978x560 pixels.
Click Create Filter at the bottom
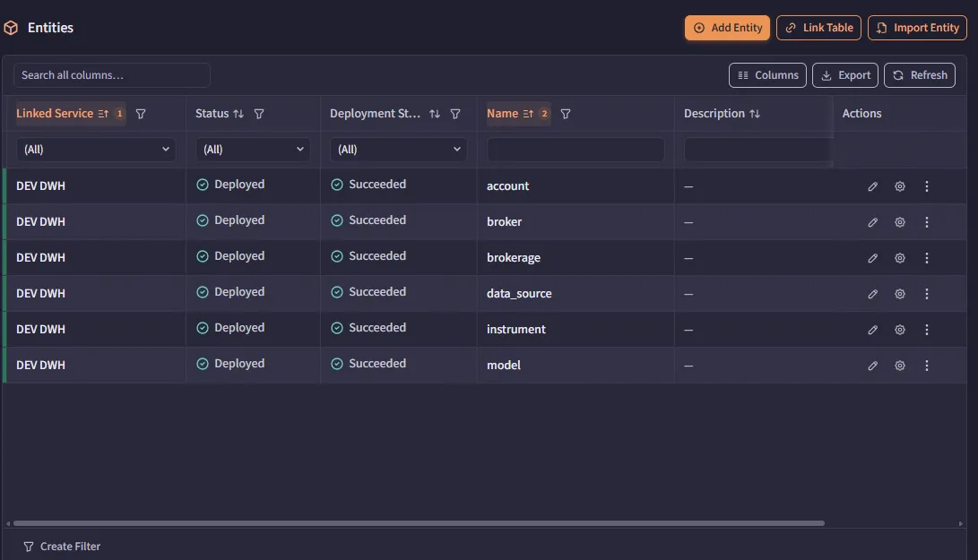[62, 547]
